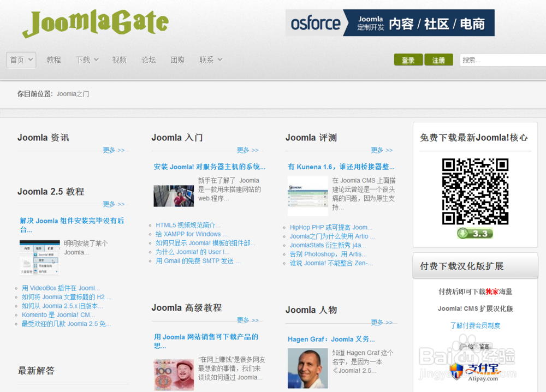
Task: Click the 付费下载汉化版扩展 panel header
Action: (x=476, y=266)
